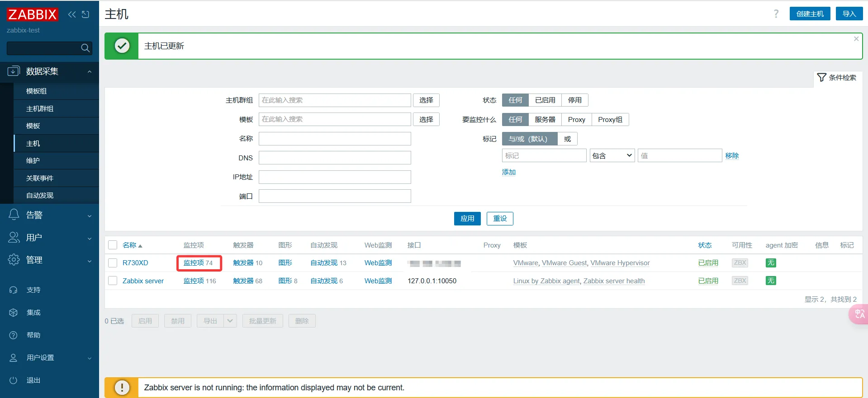Set monitored-by filter to 服务器

click(545, 120)
